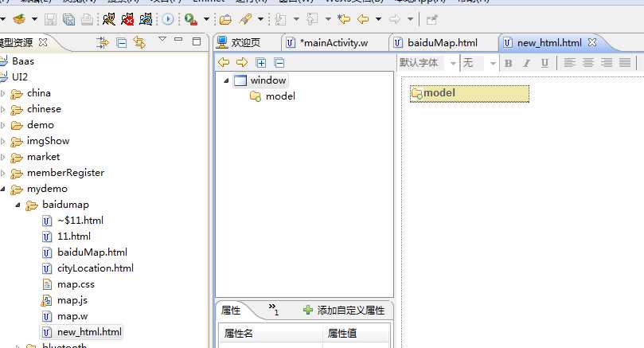
Task: Click the green run with toolbox icon
Action: tap(190, 19)
